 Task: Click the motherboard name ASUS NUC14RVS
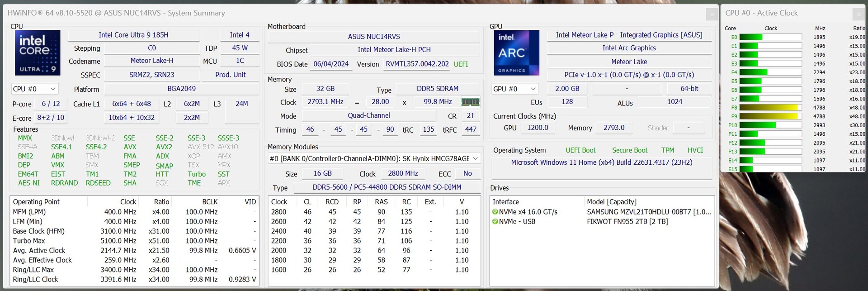374,37
